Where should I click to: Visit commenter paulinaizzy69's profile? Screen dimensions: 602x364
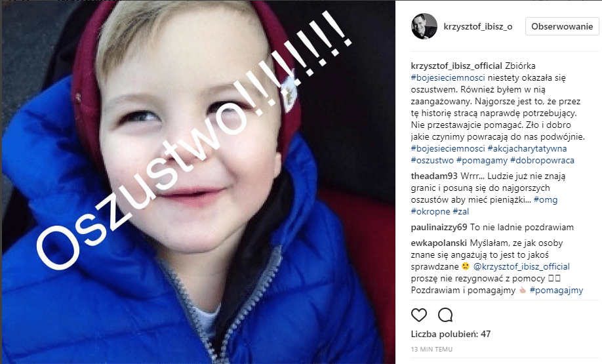click(x=439, y=228)
